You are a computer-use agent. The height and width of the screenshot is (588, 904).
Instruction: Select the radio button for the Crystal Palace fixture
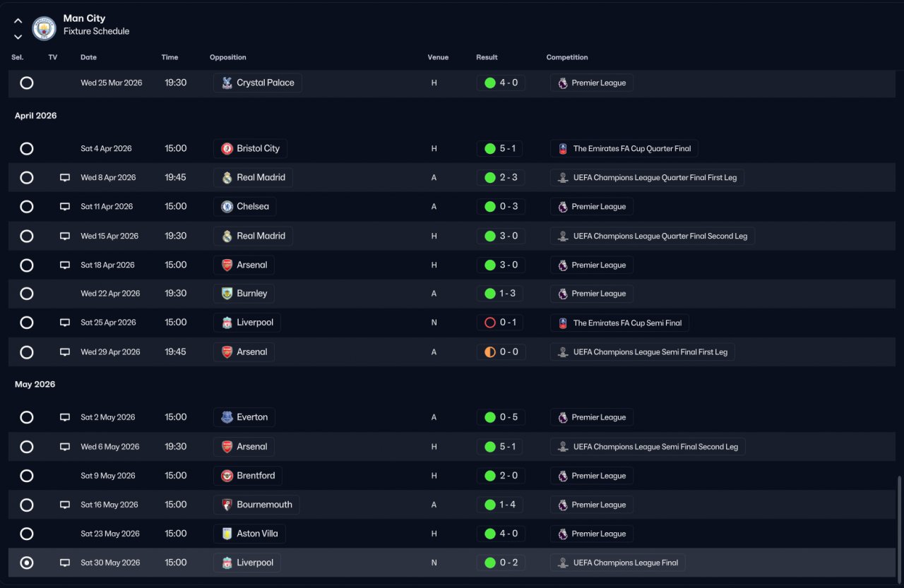(x=27, y=83)
